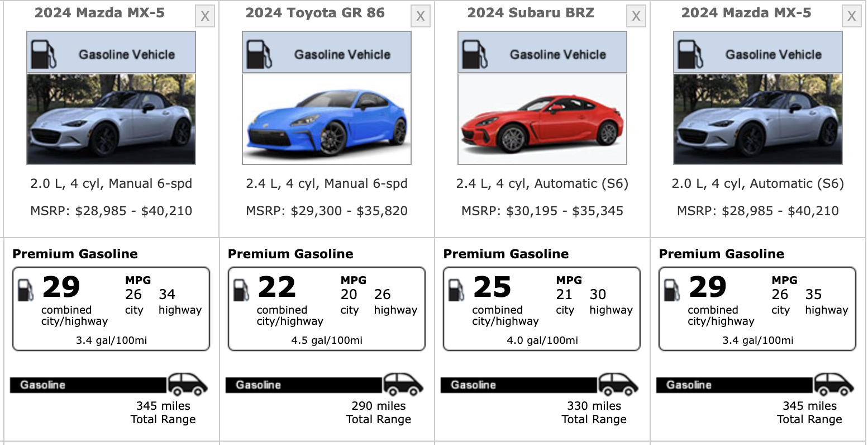
Task: Click the small pump icon beside 22 combined MPG
Action: pyautogui.click(x=241, y=290)
